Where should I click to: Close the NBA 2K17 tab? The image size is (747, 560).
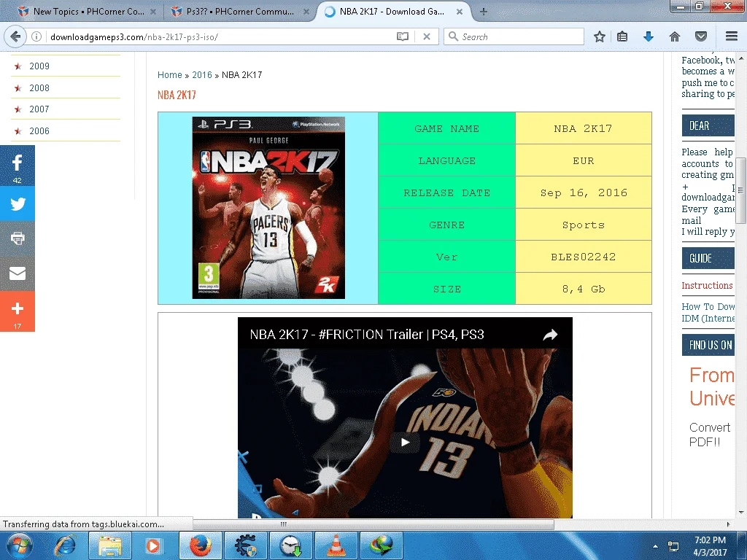click(460, 12)
